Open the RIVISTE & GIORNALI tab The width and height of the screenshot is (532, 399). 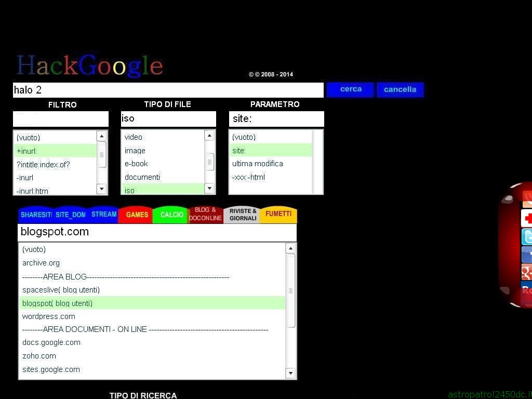coord(243,215)
